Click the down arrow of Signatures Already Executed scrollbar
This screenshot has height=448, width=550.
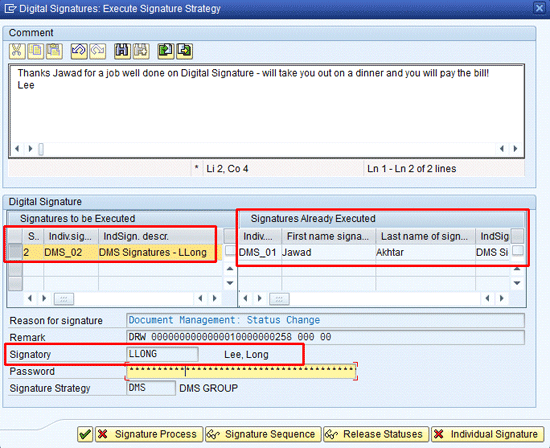click(x=517, y=283)
